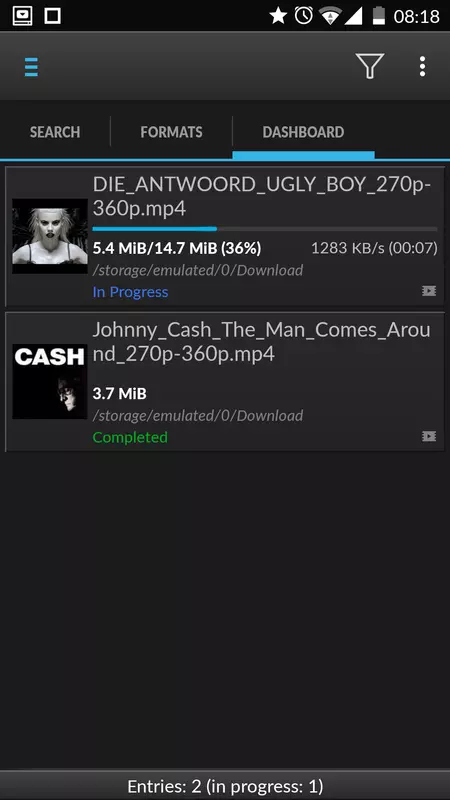Select the DASHBOARD tab

coord(303,132)
